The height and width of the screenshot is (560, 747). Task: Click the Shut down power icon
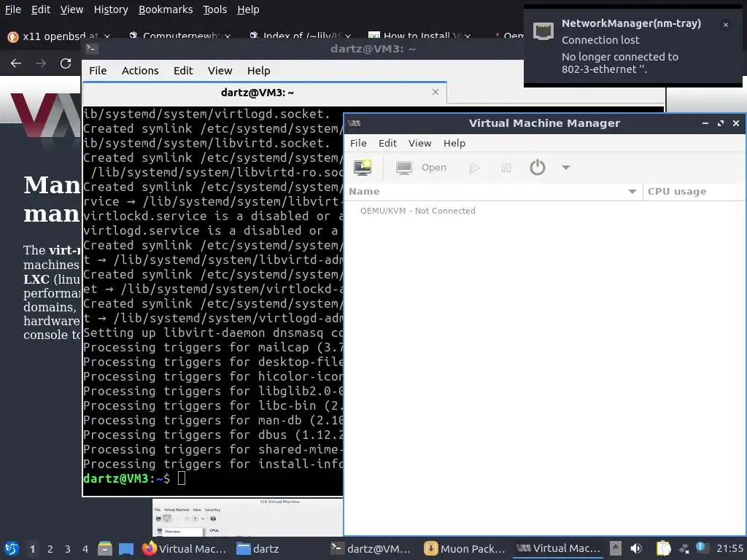point(538,168)
